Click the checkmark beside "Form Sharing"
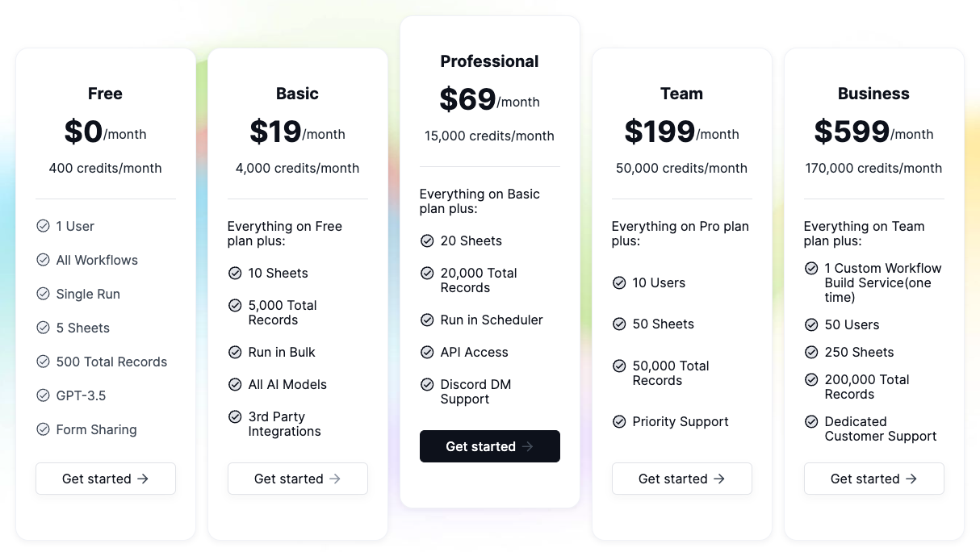Screen dimensions: 980x552 click(x=44, y=429)
